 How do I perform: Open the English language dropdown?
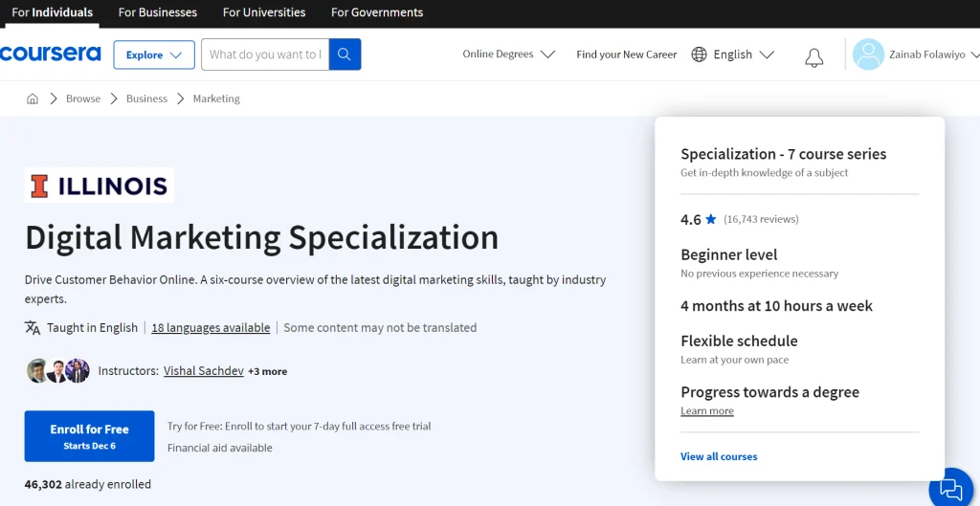744,55
